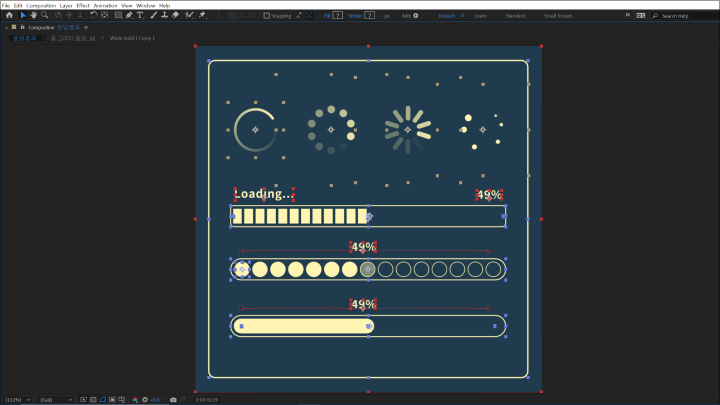Toggle the composition viewer lock icon
This screenshot has width=720, height=405.
pos(22,27)
